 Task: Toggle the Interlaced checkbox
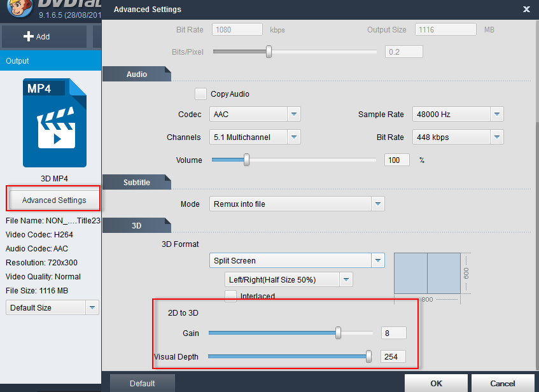click(231, 296)
